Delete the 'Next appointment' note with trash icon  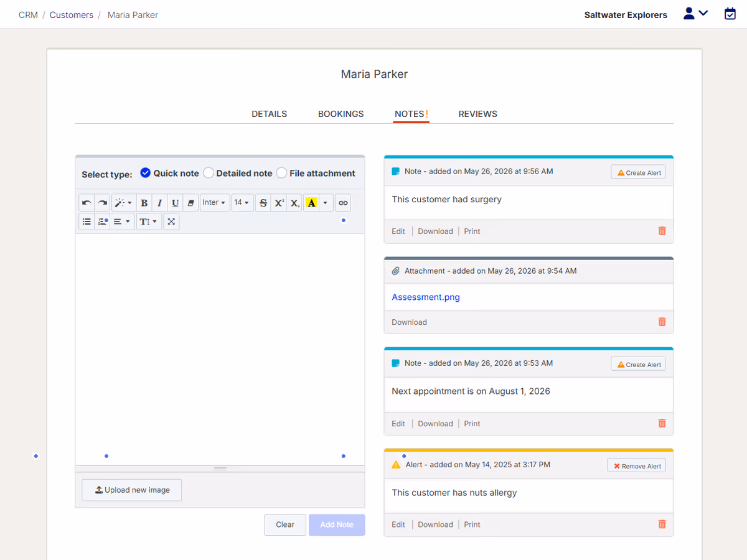tap(662, 423)
